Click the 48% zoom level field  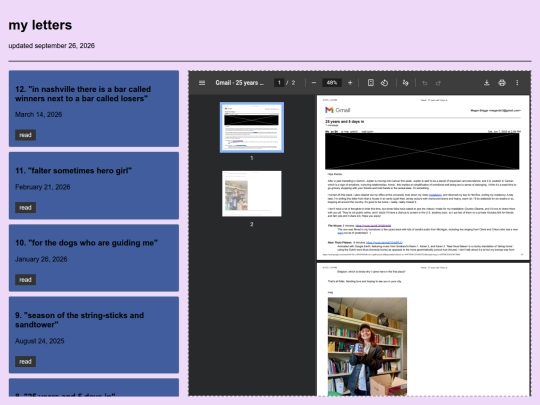click(x=332, y=83)
